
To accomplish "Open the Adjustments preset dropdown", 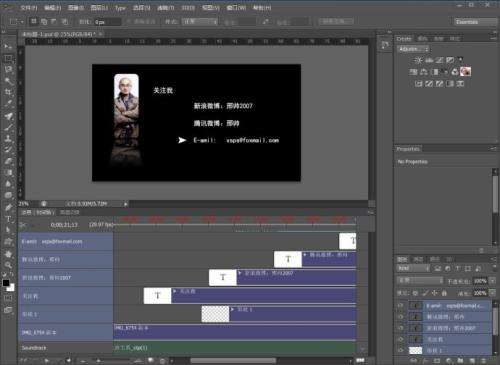I will pos(413,49).
